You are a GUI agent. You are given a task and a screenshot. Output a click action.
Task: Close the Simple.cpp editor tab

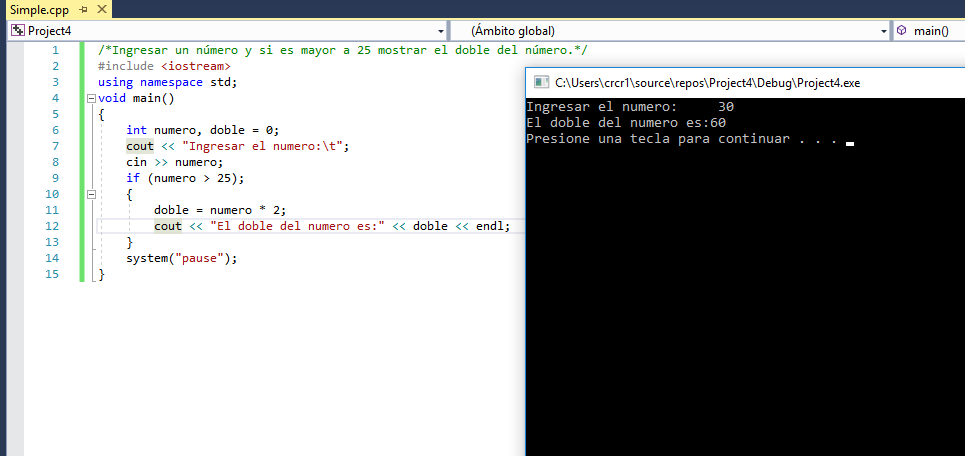click(x=101, y=9)
